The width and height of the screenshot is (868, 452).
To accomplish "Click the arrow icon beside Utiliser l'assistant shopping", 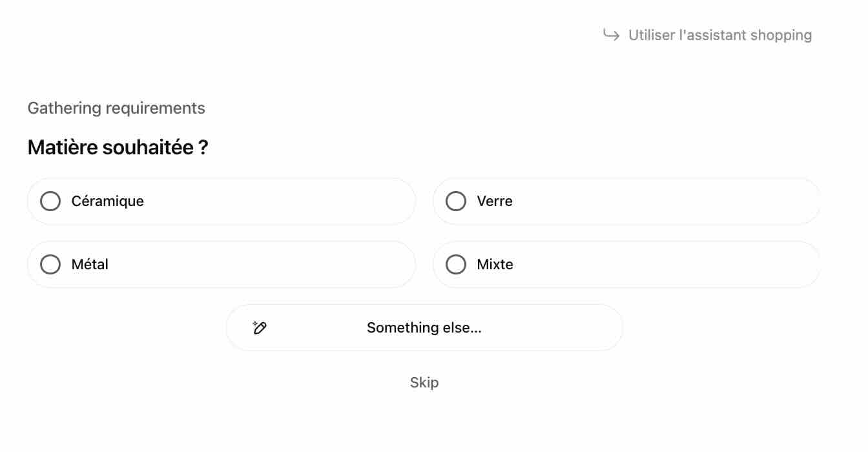I will click(x=611, y=34).
